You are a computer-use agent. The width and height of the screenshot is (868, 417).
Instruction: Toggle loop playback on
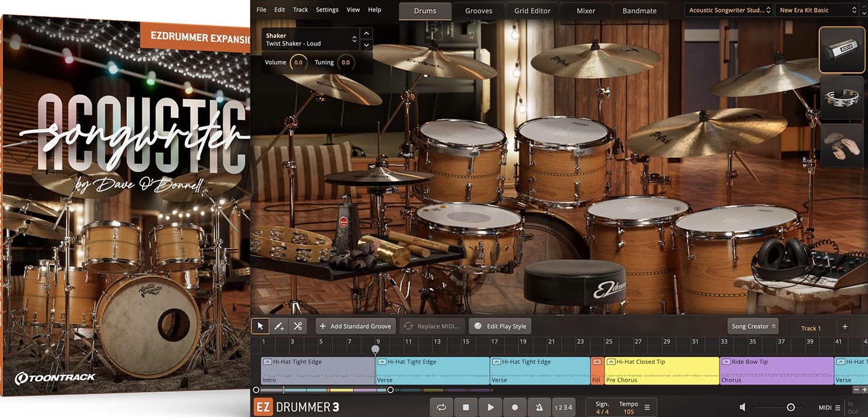tap(441, 407)
